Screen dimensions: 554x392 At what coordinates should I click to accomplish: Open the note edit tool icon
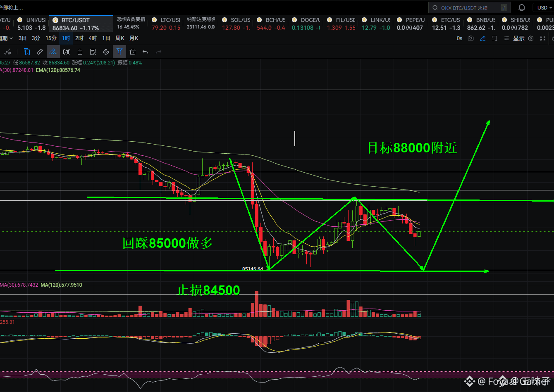(93, 52)
